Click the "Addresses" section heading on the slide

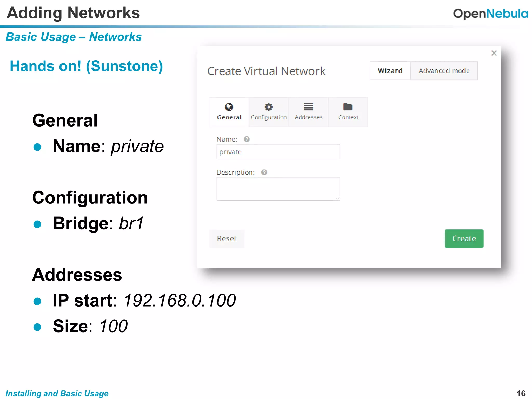(77, 275)
